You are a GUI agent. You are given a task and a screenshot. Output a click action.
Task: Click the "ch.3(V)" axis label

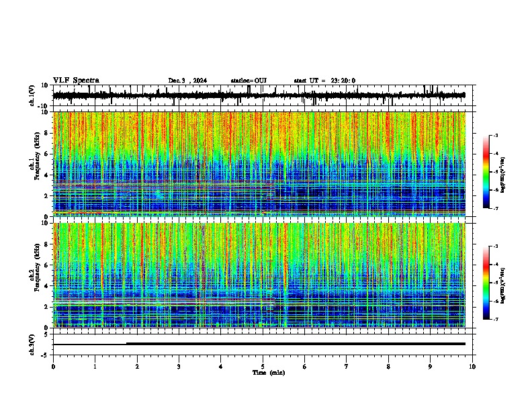coord(32,345)
